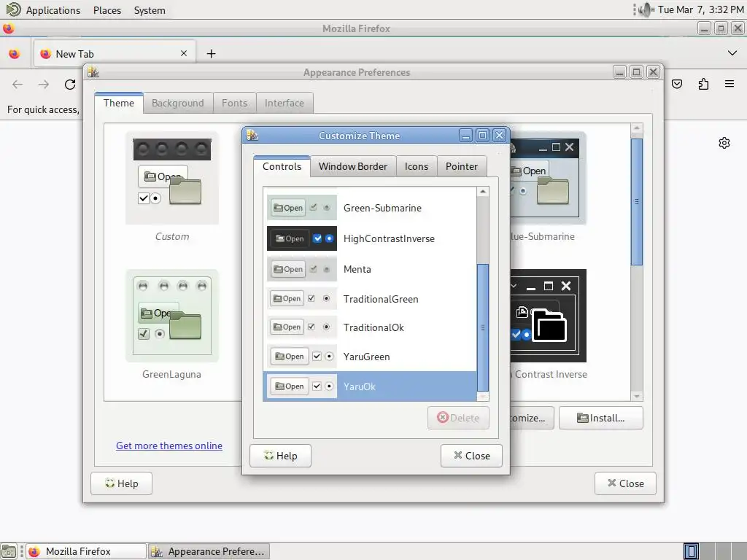Click the clock showing Tue Mar 7

701,10
